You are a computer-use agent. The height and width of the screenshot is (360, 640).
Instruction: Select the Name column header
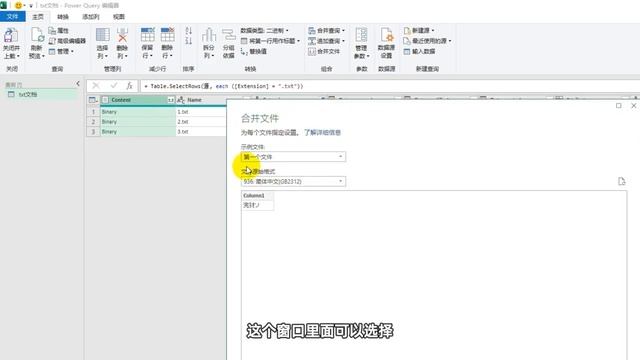tap(201, 100)
